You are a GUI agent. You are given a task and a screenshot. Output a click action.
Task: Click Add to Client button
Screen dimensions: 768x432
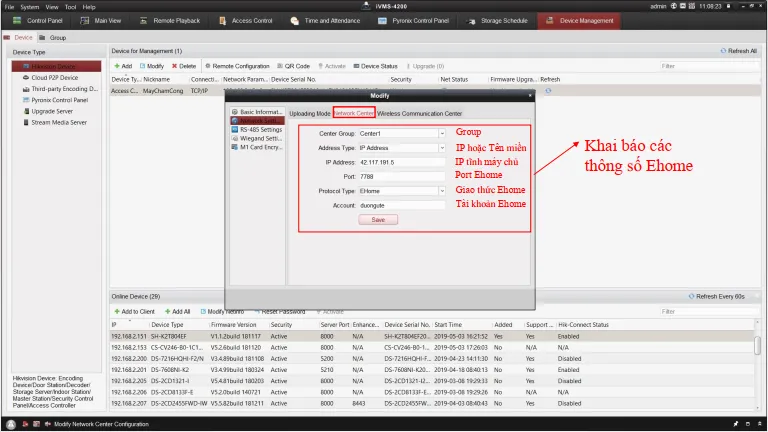133,311
